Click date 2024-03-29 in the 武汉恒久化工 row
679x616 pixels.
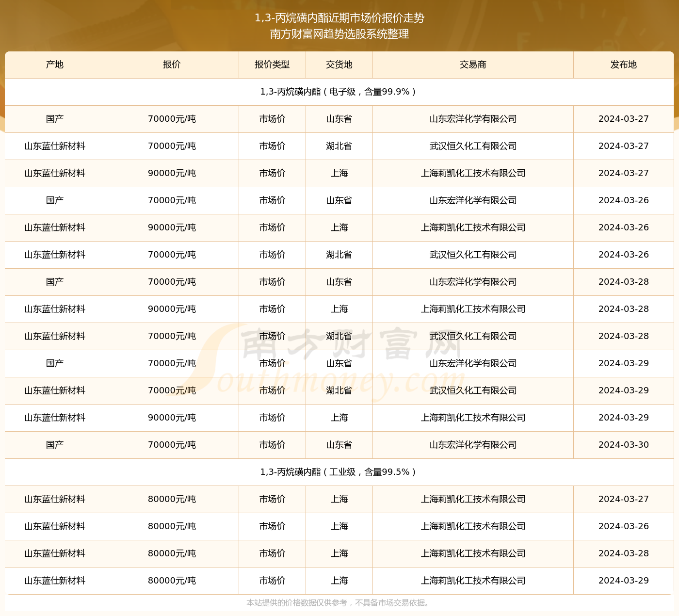point(624,390)
